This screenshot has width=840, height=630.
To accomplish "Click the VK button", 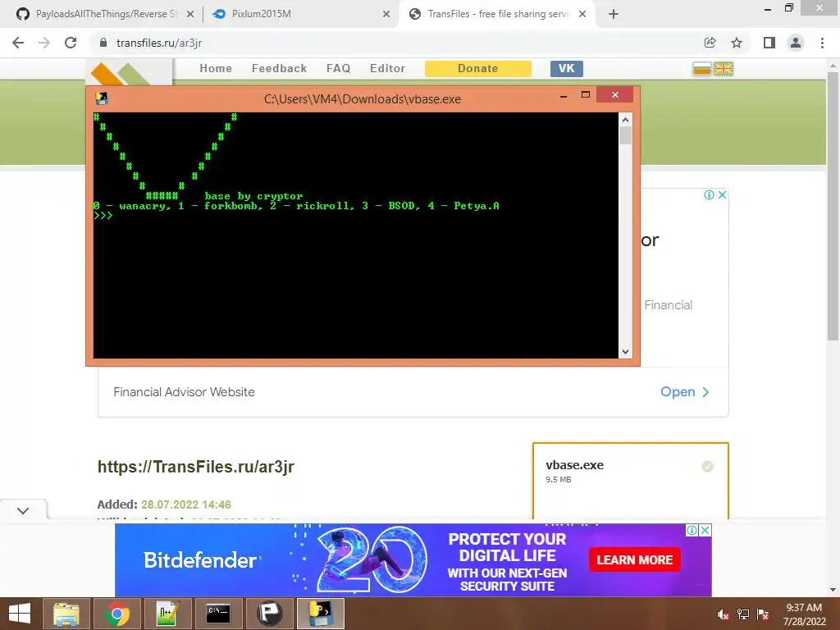I will click(x=566, y=69).
